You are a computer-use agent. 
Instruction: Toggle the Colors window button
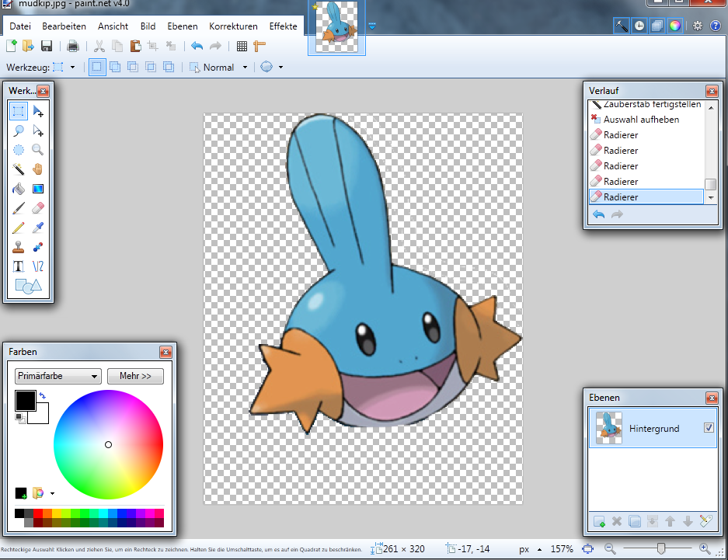click(674, 26)
